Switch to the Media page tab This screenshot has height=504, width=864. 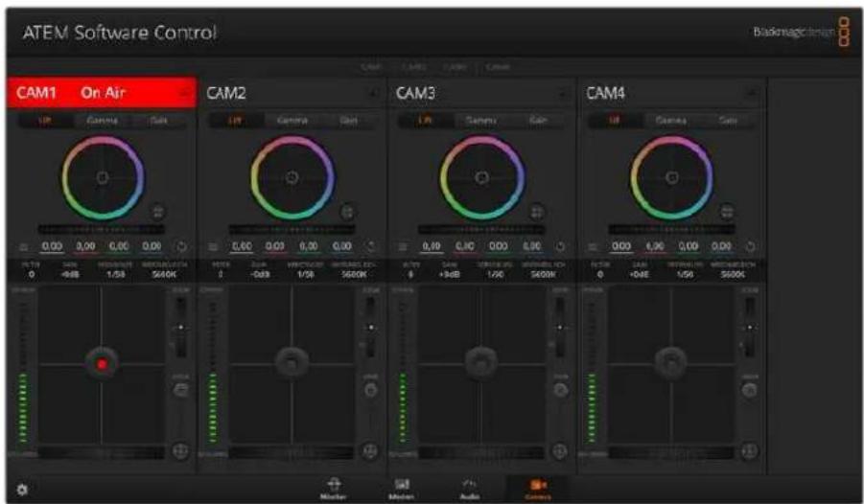click(401, 489)
